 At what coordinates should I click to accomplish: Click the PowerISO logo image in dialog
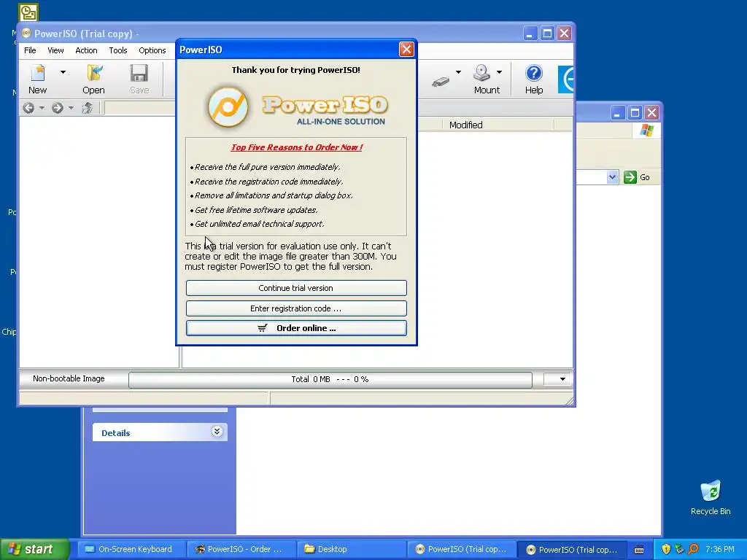pos(296,108)
